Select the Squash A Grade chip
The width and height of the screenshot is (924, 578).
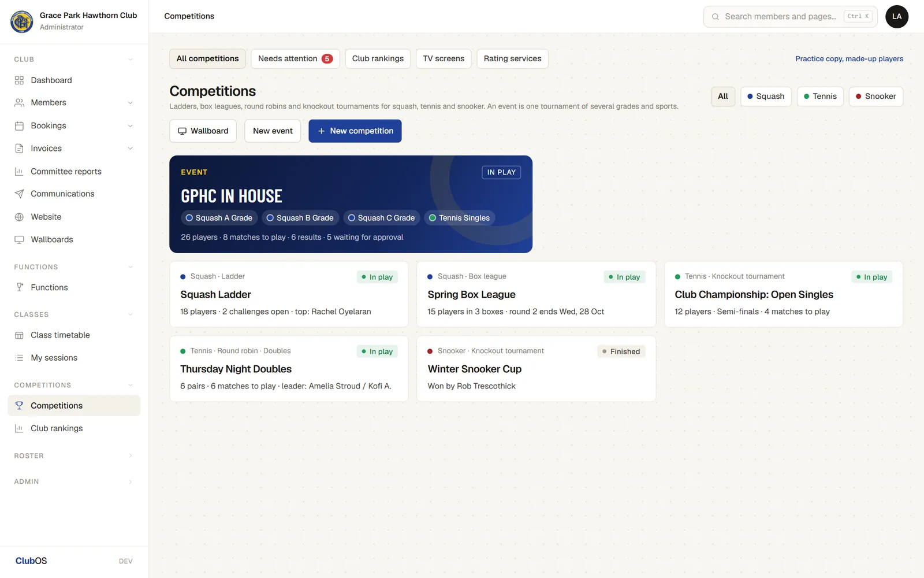tap(219, 218)
